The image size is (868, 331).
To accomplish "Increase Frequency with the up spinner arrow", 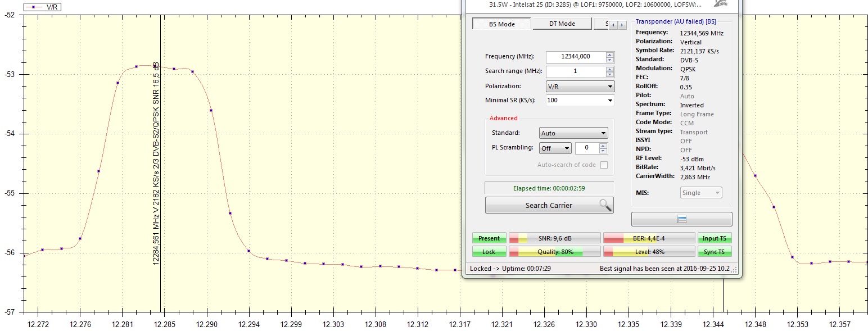I will (610, 54).
